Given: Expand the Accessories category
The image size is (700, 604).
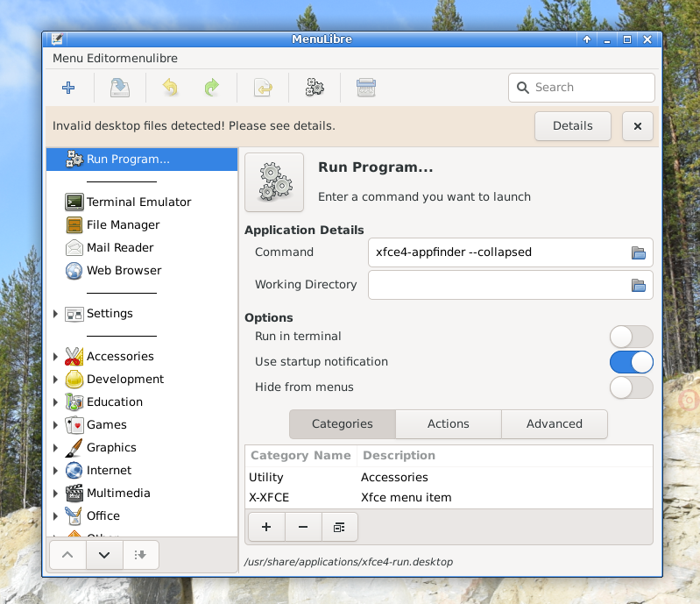Looking at the screenshot, I should click(55, 357).
